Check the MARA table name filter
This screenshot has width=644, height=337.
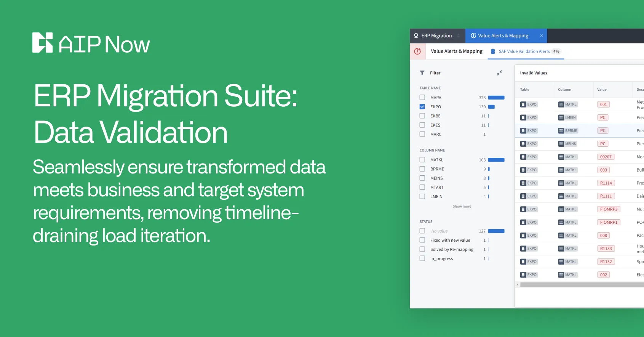click(422, 98)
